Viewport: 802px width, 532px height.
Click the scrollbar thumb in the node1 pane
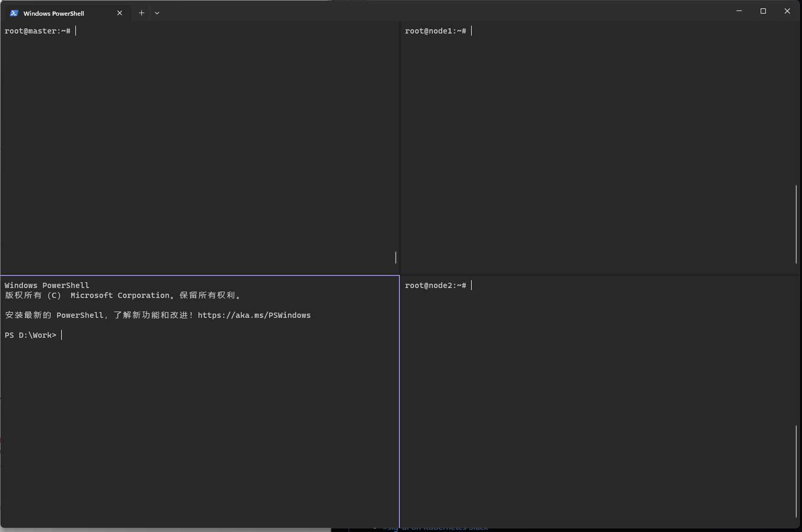796,224
